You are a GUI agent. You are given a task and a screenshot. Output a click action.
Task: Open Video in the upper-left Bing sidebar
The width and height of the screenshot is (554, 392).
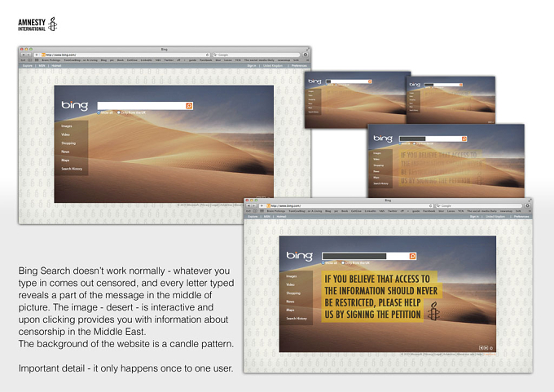coord(65,134)
